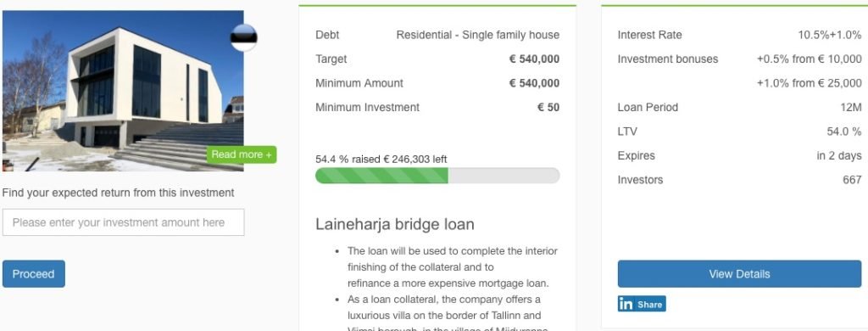This screenshot has width=868, height=331.
Task: Open View Details for the loan
Action: [739, 274]
